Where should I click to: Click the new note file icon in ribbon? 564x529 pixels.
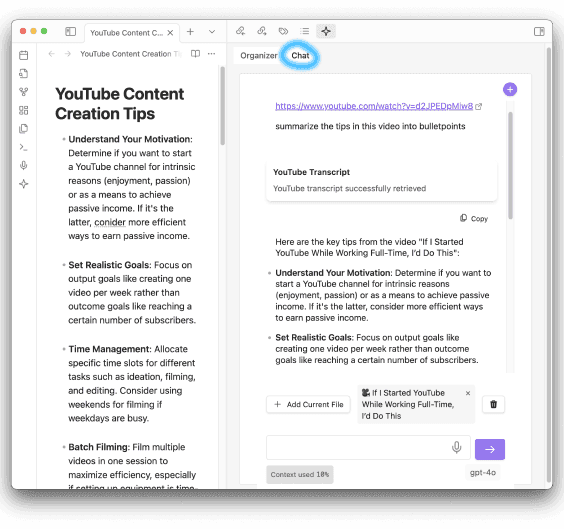point(24,73)
